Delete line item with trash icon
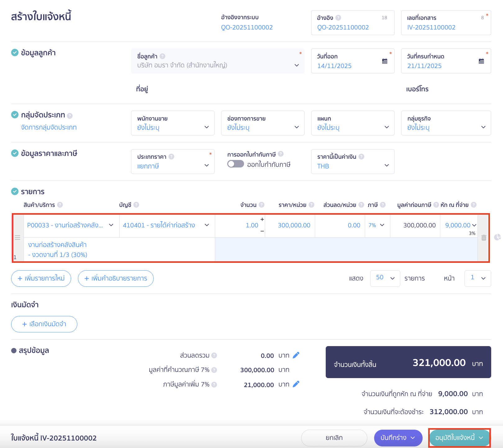This screenshot has width=503, height=448. click(x=484, y=238)
